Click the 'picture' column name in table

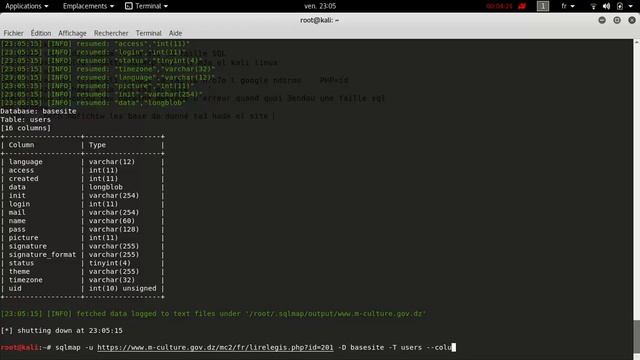coord(23,238)
